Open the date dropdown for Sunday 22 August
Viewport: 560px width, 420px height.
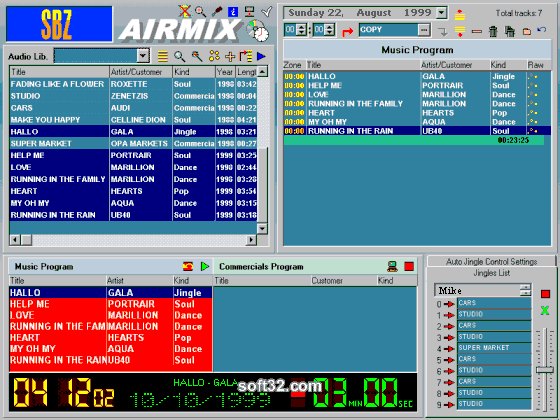[441, 13]
